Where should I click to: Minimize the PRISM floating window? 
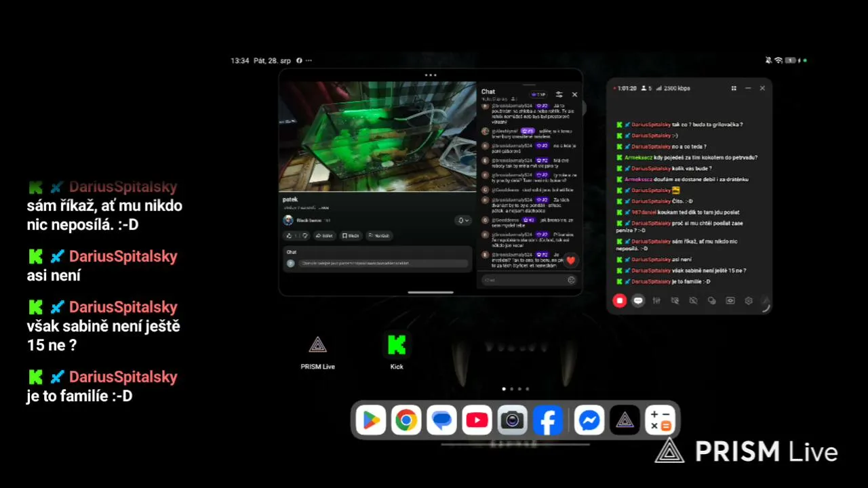(x=748, y=88)
